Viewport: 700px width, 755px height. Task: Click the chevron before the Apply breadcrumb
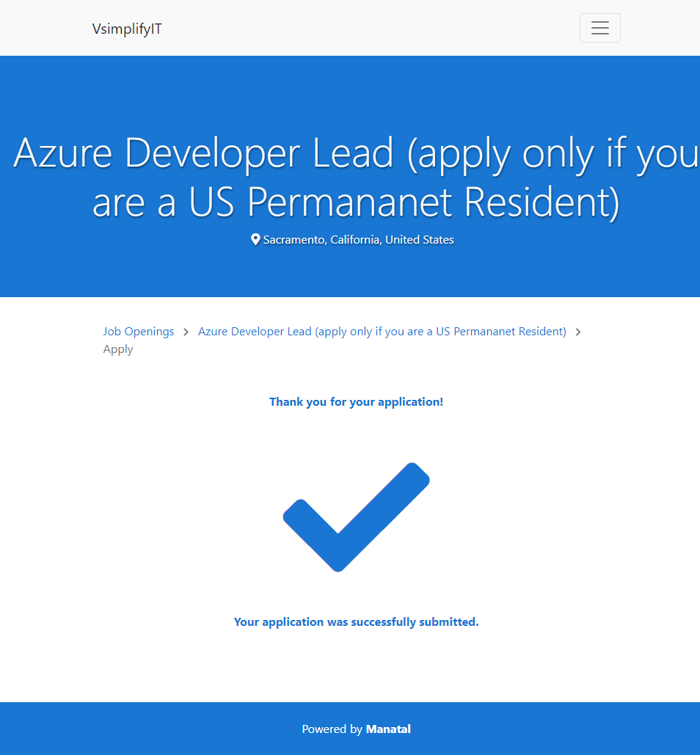578,332
